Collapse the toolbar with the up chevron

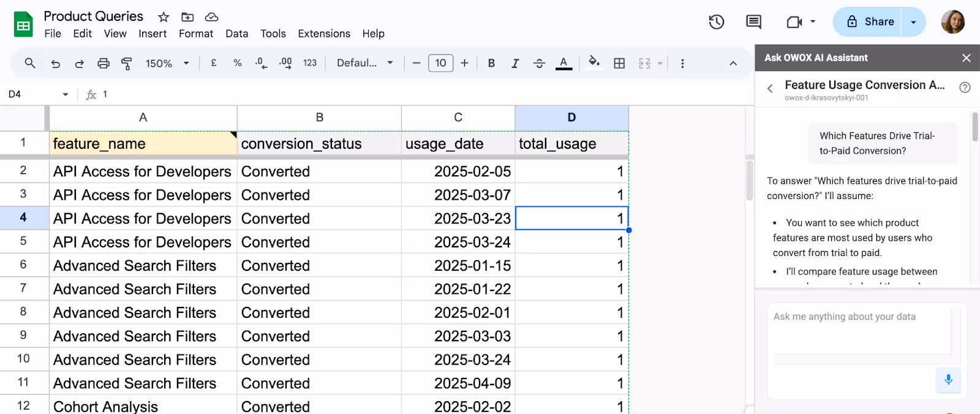733,63
